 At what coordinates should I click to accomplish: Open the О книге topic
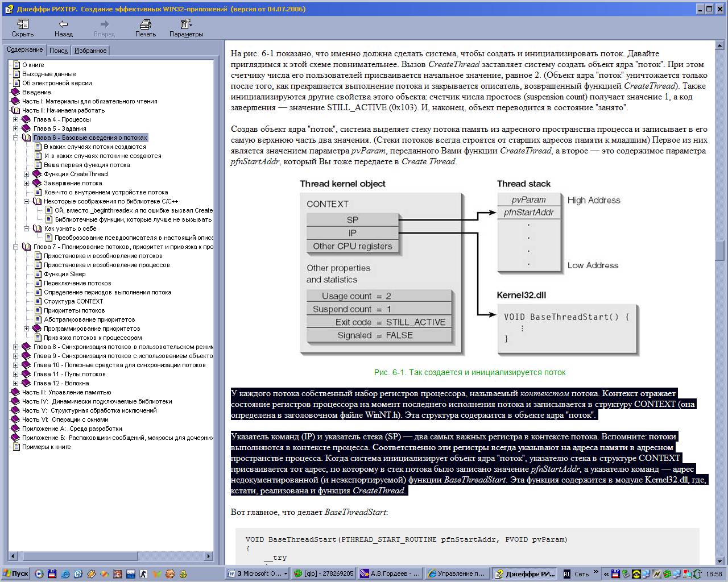[x=33, y=65]
